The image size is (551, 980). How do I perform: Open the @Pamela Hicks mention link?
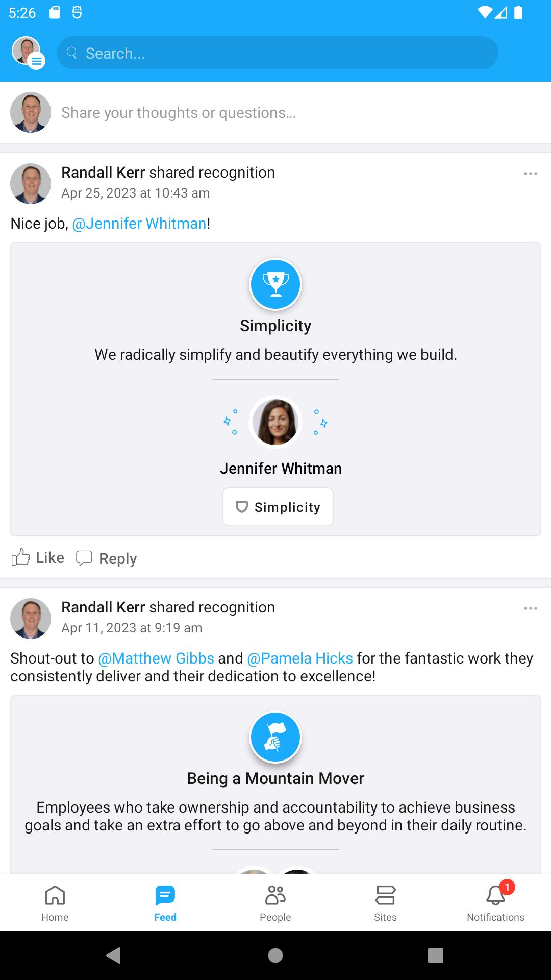300,658
